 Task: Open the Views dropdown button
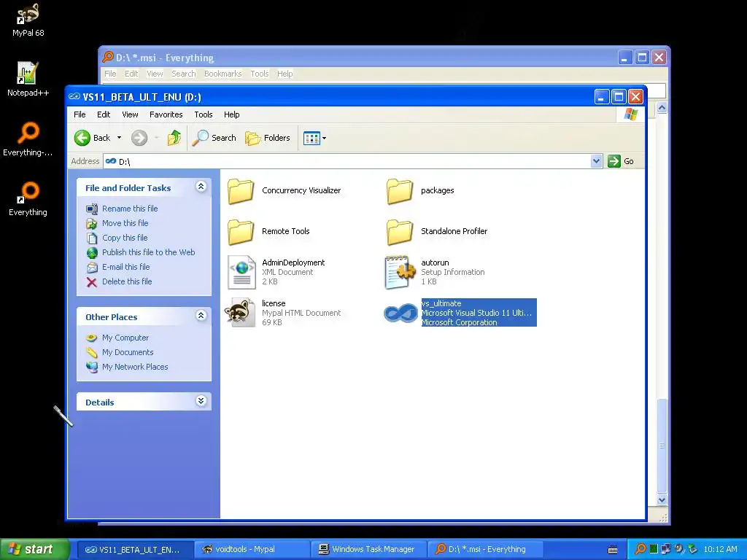(x=315, y=138)
